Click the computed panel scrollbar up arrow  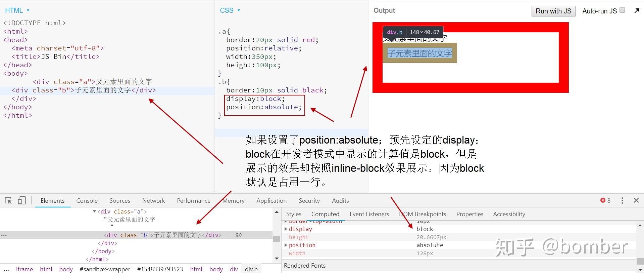(640, 225)
